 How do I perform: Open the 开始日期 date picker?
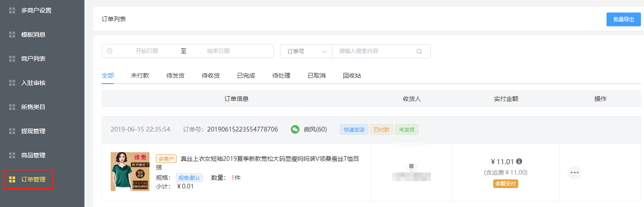tap(146, 51)
